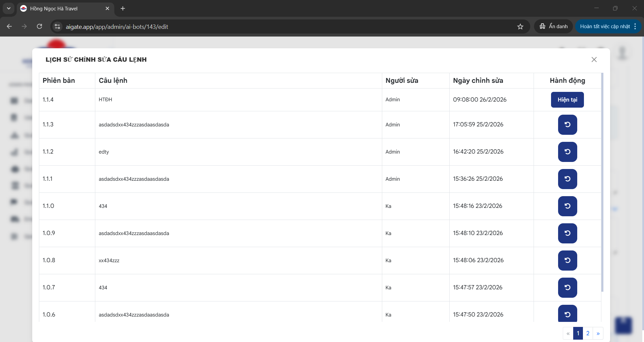The image size is (644, 342).
Task: Click the "Hiện tại" button for version 1.1.4
Action: coord(567,100)
